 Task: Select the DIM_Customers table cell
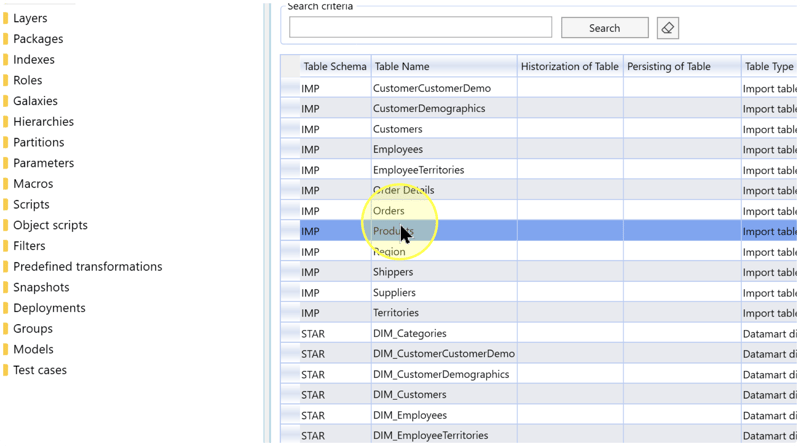pos(444,394)
